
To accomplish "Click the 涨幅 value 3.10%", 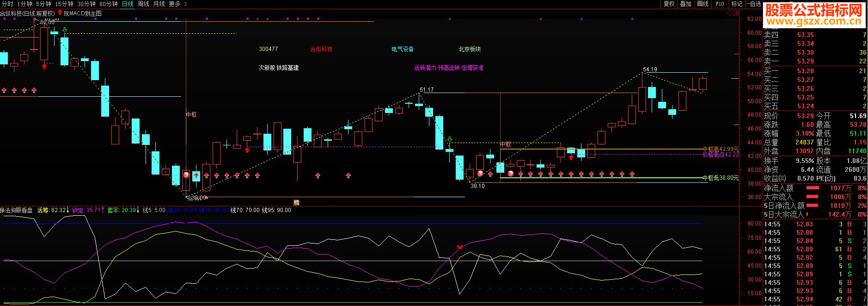I will (805, 133).
